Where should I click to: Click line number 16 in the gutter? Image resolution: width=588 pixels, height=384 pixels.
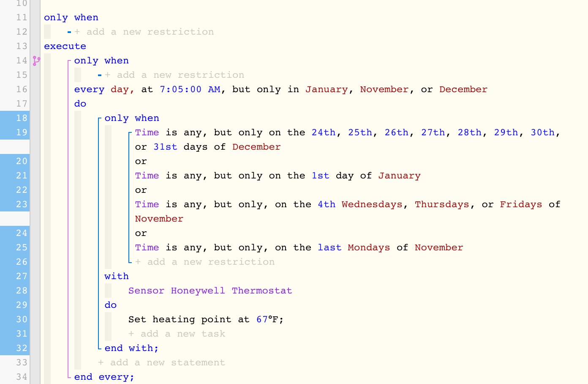coord(22,89)
